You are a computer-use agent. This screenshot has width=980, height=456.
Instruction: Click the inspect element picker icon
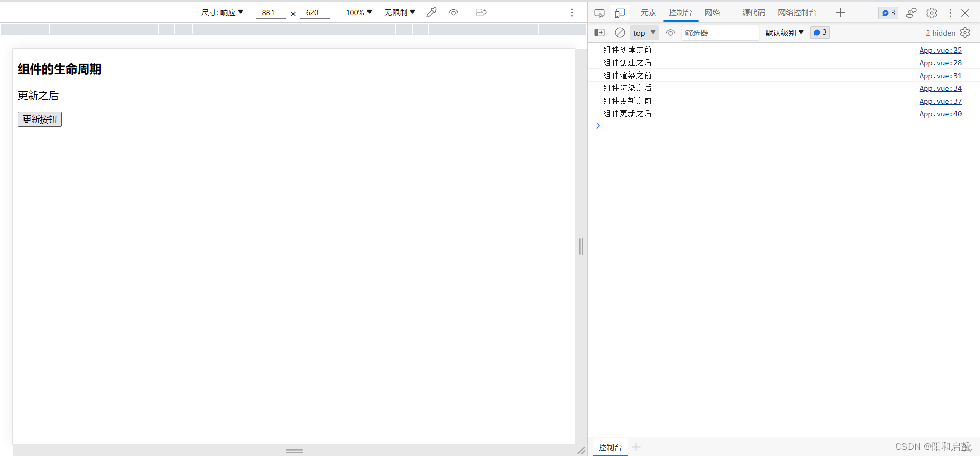pyautogui.click(x=599, y=13)
